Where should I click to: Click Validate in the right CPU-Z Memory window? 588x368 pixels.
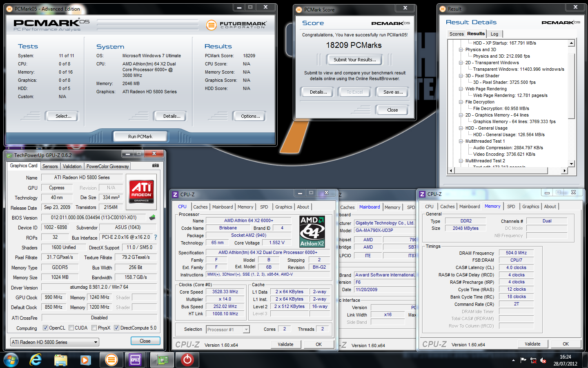pos(532,344)
